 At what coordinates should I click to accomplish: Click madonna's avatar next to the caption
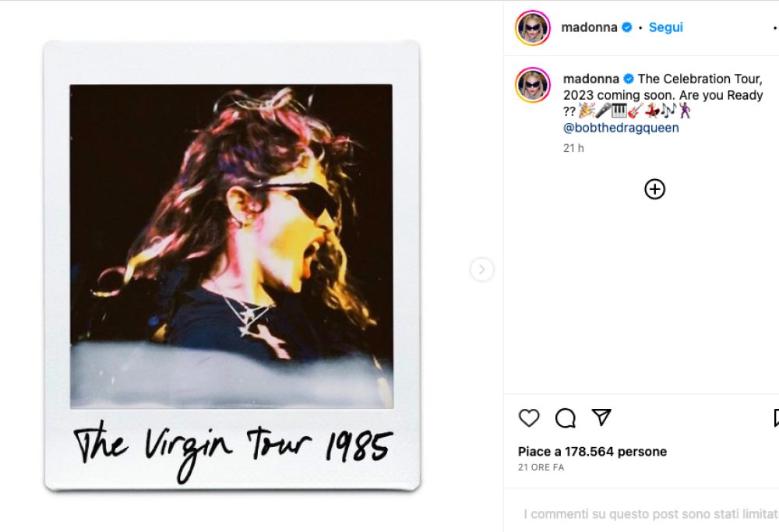coord(534,85)
